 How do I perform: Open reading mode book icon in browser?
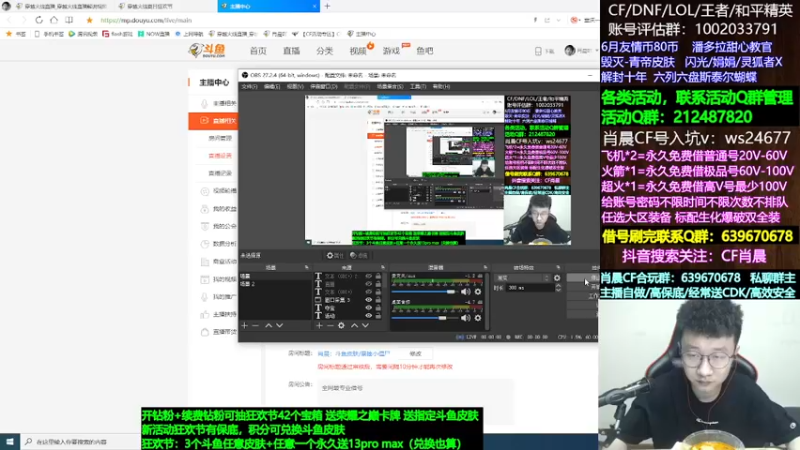(x=69, y=20)
